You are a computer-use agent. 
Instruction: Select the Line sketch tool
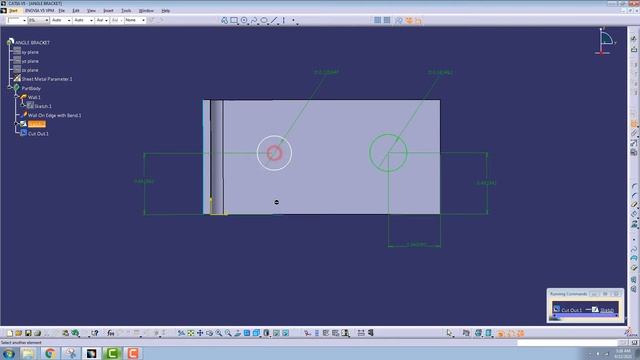274,20
